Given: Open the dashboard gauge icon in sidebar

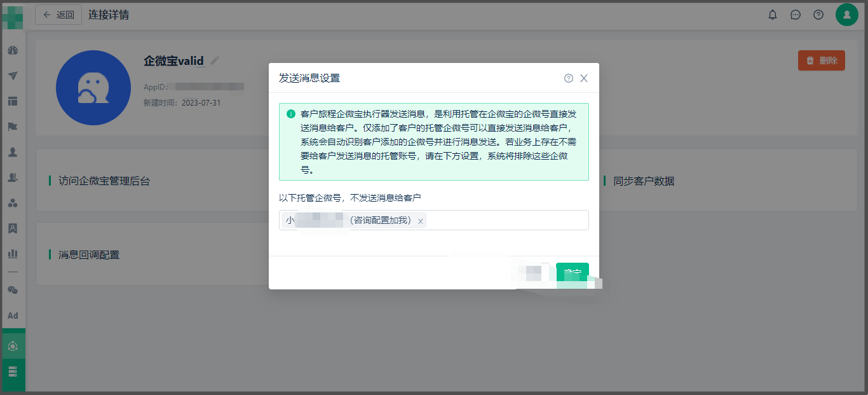Looking at the screenshot, I should tap(13, 50).
